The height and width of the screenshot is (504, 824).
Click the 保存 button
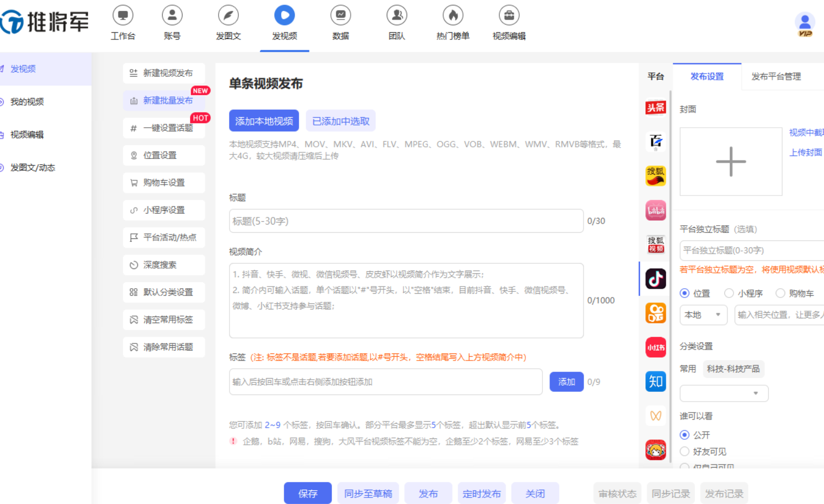pos(308,493)
